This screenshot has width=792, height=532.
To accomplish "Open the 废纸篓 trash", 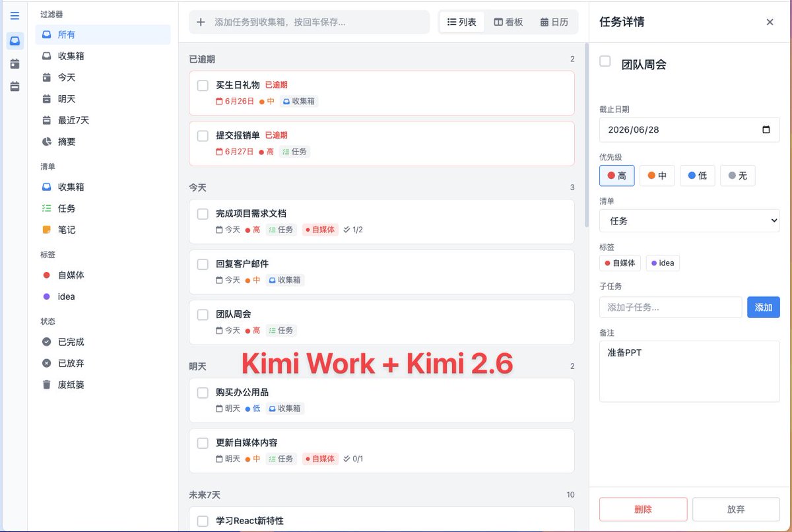I will tap(103, 385).
